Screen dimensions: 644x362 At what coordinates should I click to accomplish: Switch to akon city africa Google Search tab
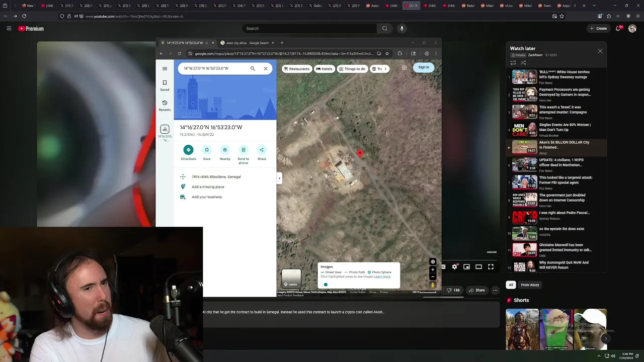point(248,43)
